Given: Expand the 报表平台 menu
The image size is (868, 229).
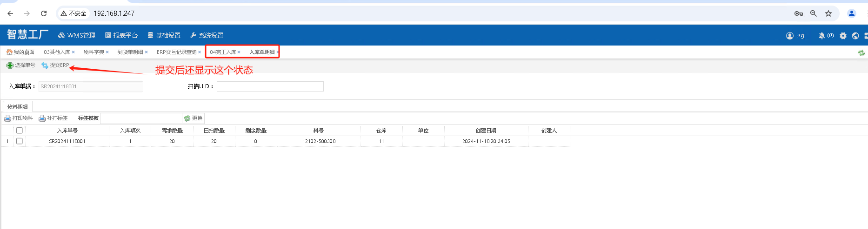Looking at the screenshot, I should (121, 35).
